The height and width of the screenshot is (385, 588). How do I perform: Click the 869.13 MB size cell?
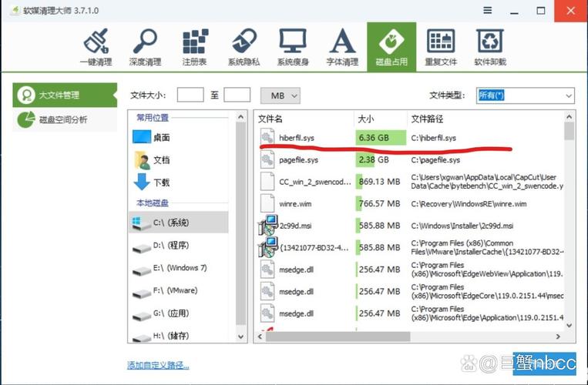click(x=381, y=182)
